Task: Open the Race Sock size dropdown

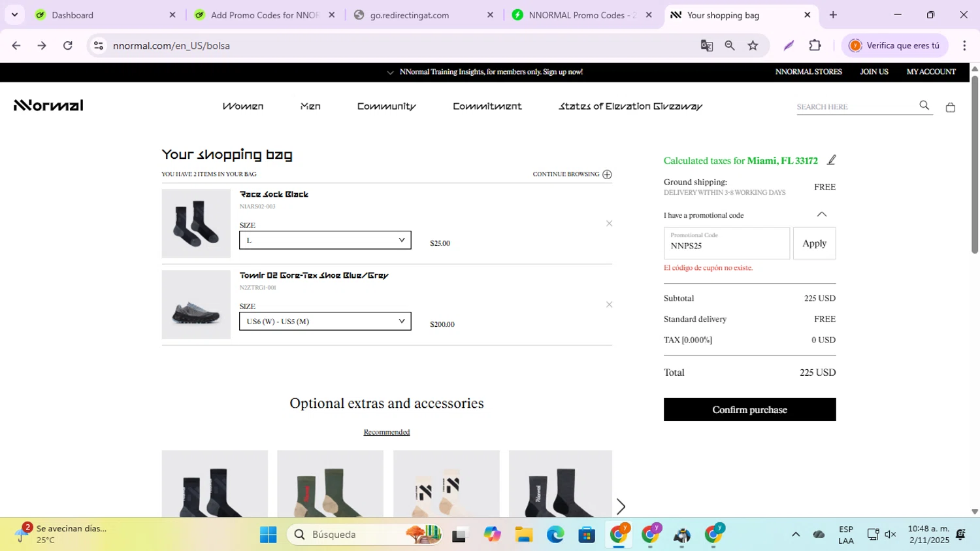Action: tap(325, 241)
